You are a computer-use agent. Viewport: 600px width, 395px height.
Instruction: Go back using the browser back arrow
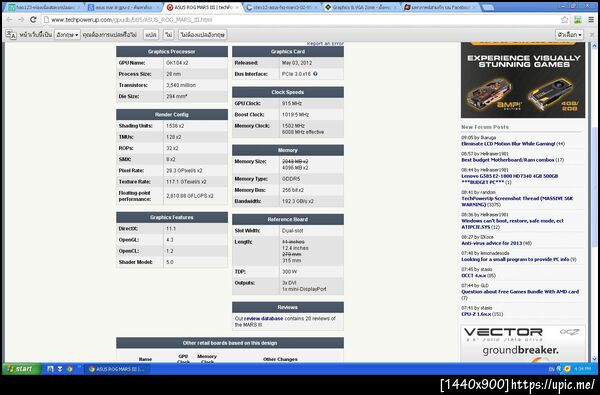tap(10, 20)
